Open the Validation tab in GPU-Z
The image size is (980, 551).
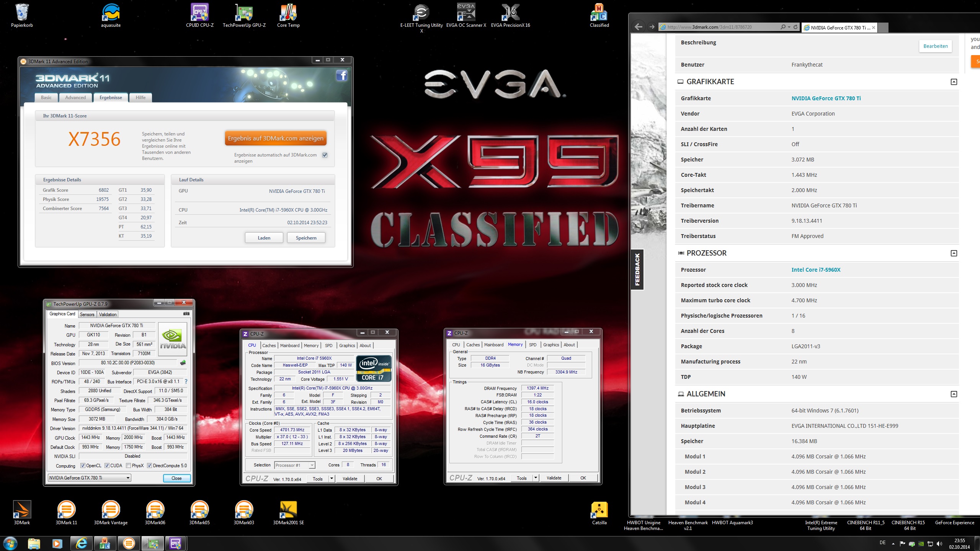tap(108, 314)
